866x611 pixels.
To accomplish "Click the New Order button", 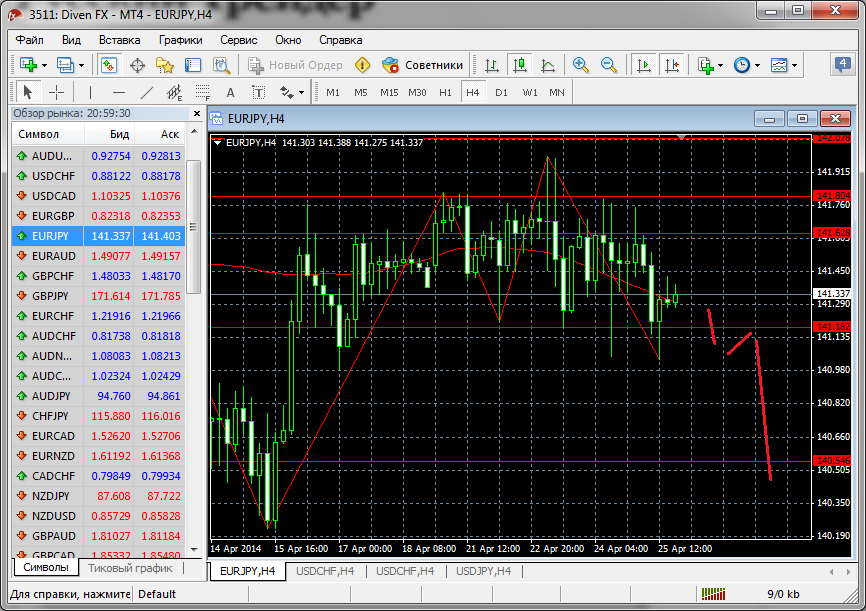I will (x=295, y=65).
